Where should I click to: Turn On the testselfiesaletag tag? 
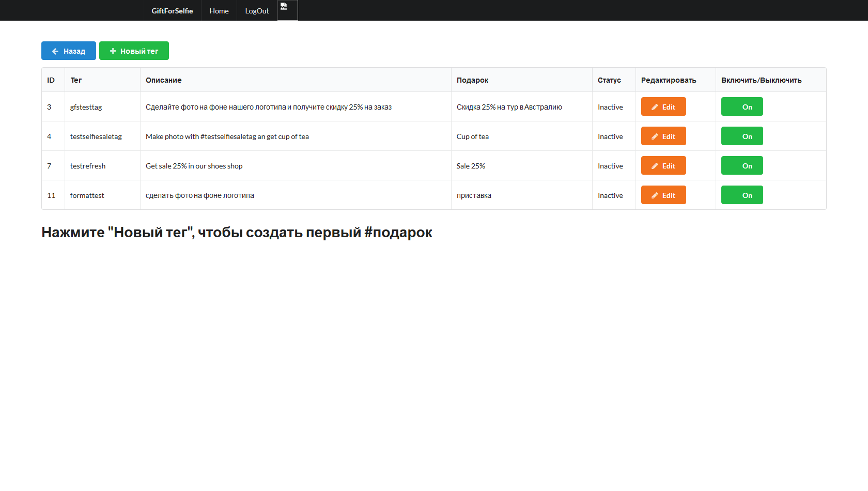coord(742,136)
